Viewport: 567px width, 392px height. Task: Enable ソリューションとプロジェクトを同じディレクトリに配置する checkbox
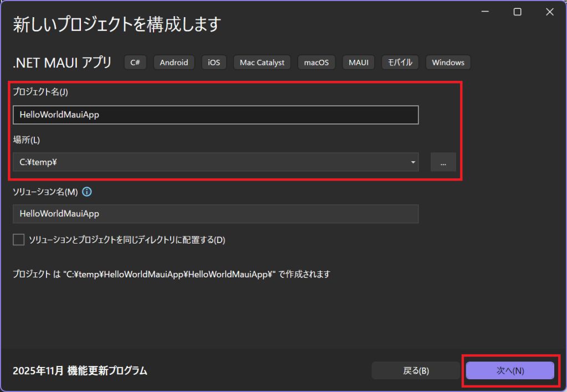[x=19, y=240]
